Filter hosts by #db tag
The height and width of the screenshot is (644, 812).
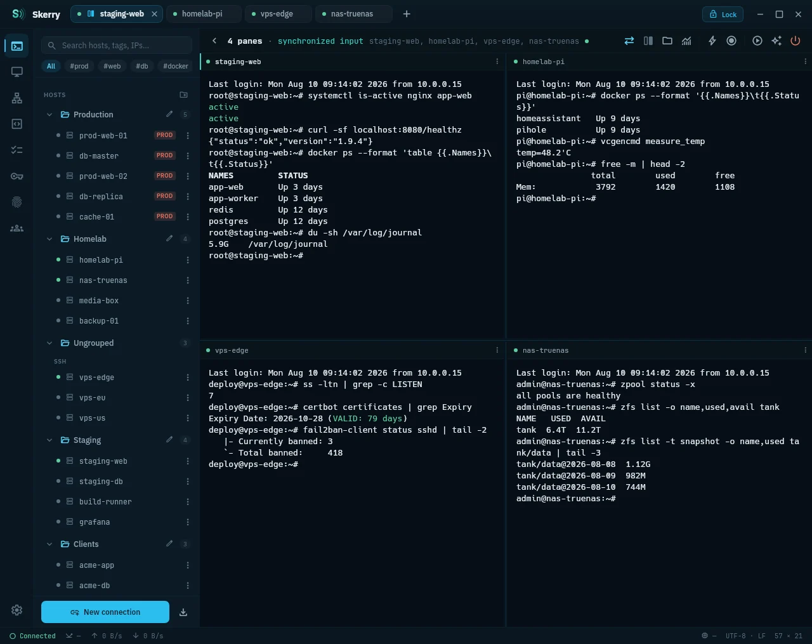point(142,66)
